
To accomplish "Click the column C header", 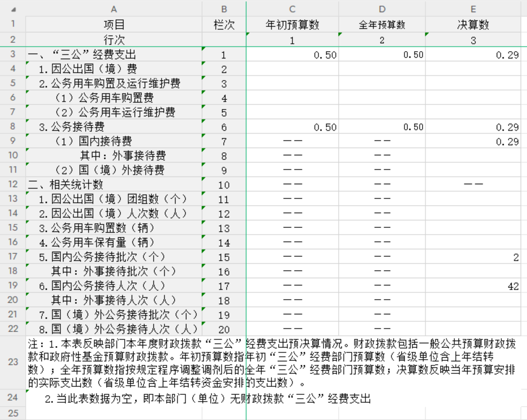I will (292, 9).
